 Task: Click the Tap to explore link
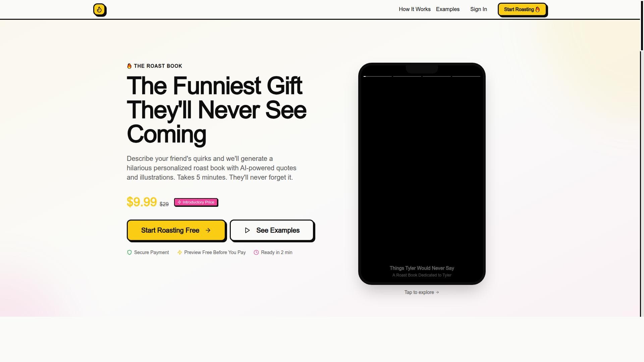(x=422, y=292)
